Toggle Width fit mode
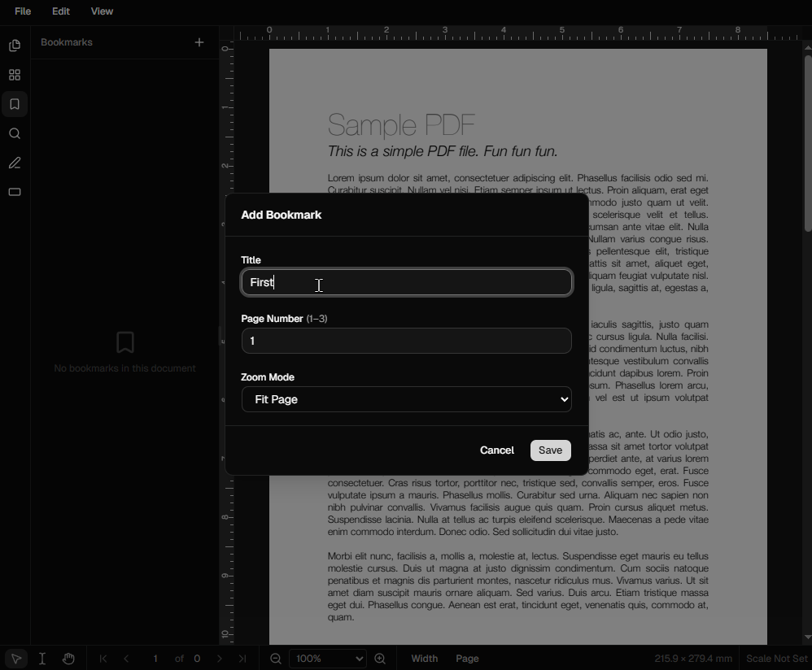This screenshot has height=670, width=812. tap(424, 659)
